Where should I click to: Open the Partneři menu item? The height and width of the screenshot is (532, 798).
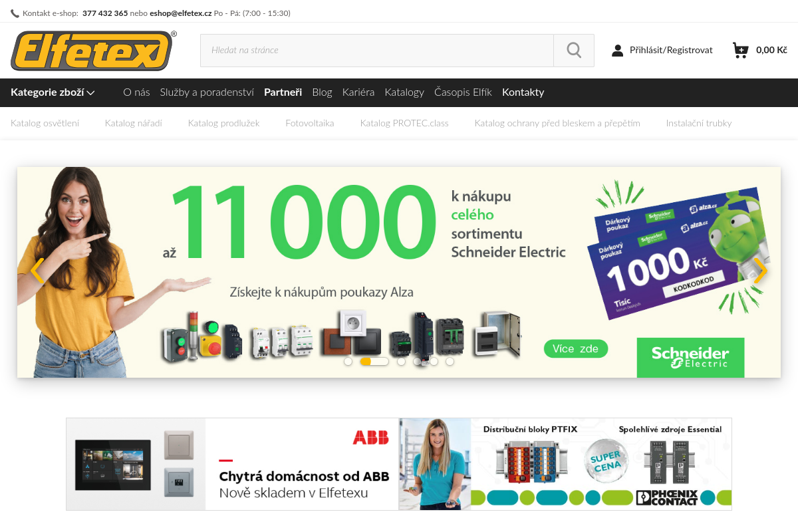pyautogui.click(x=283, y=92)
